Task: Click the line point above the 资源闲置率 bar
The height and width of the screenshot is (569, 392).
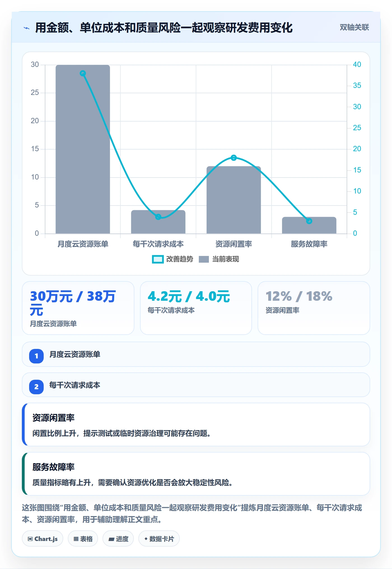Action: pos(234,158)
